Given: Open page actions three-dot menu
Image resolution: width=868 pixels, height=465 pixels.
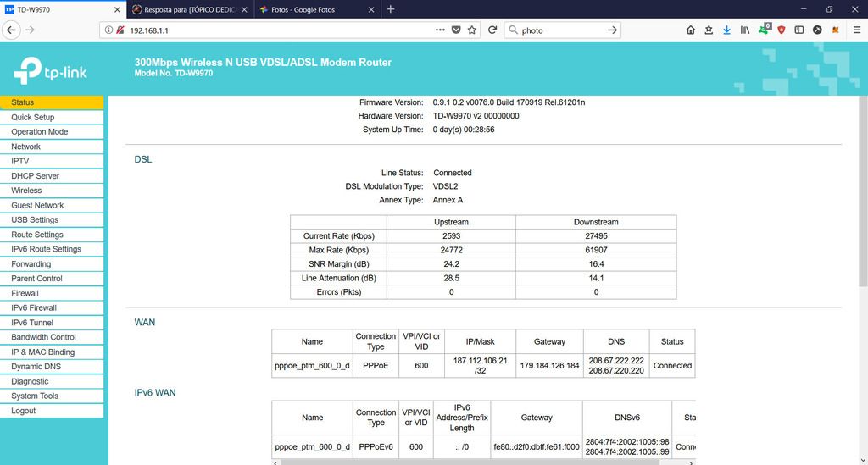Looking at the screenshot, I should pyautogui.click(x=440, y=30).
